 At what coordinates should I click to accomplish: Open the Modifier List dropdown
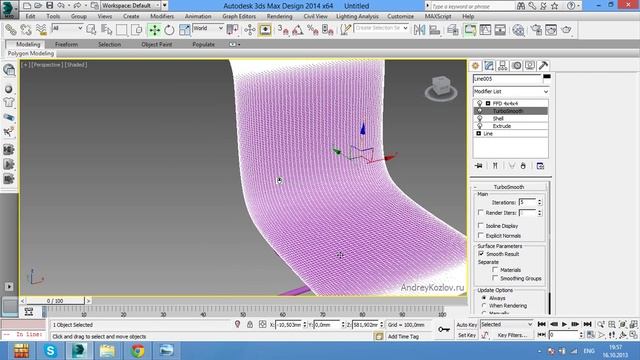point(511,91)
